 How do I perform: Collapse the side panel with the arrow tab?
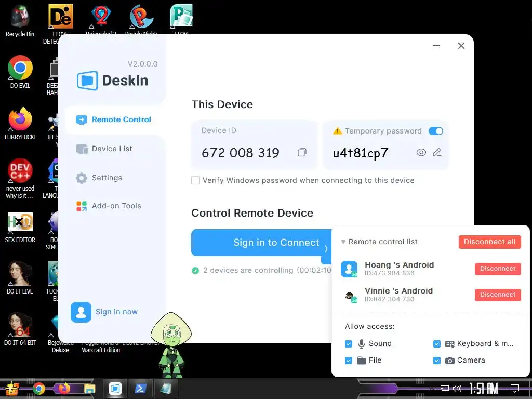pyautogui.click(x=326, y=249)
